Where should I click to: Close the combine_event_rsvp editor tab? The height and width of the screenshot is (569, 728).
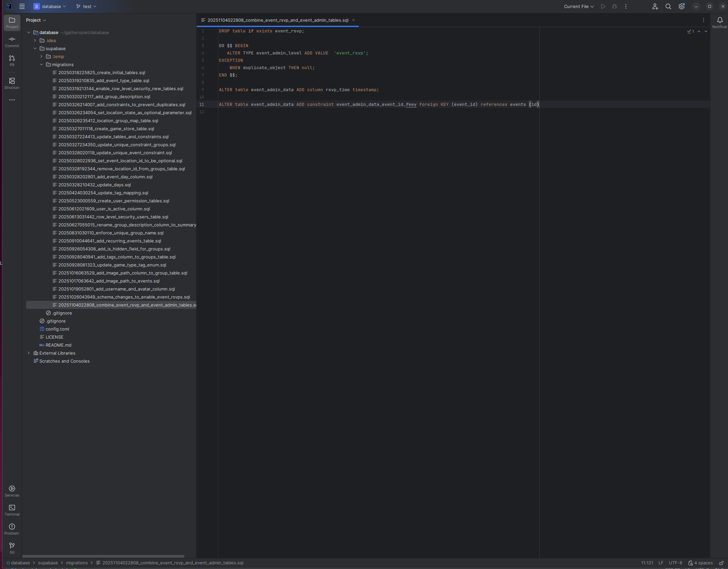353,20
